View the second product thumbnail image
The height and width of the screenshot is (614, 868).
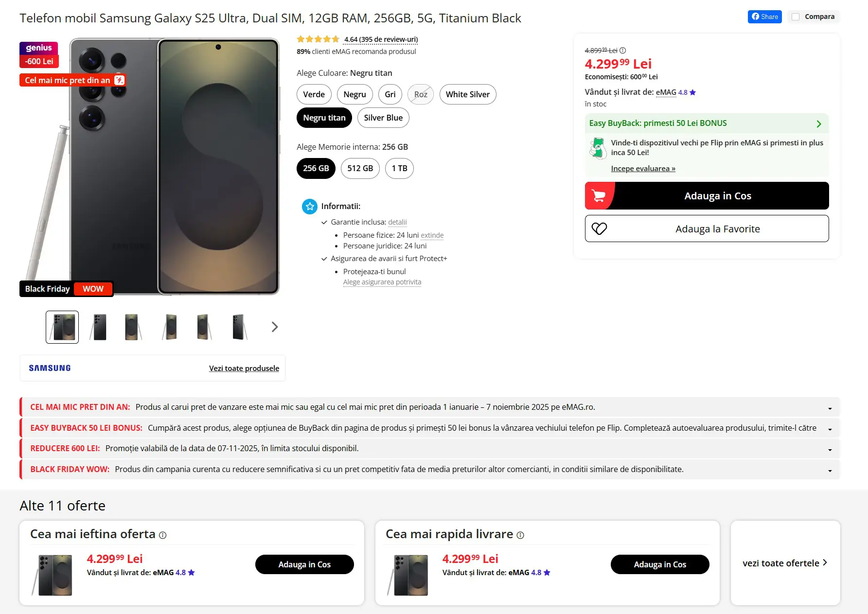click(100, 327)
